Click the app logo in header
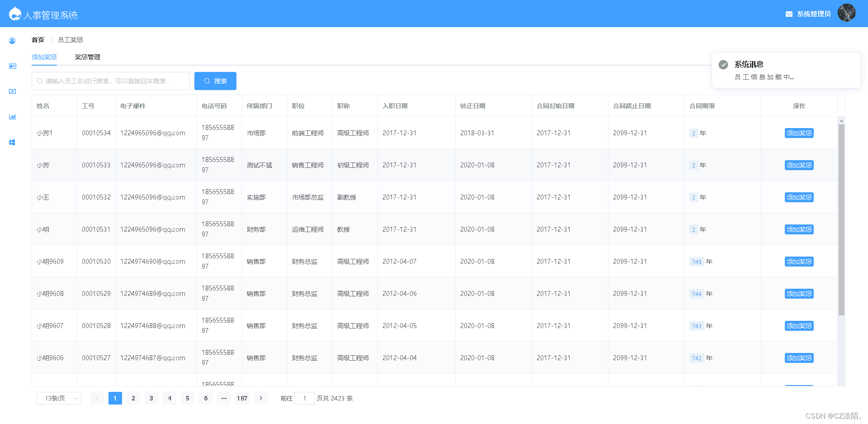Viewport: 868px width, 424px height. pos(15,14)
